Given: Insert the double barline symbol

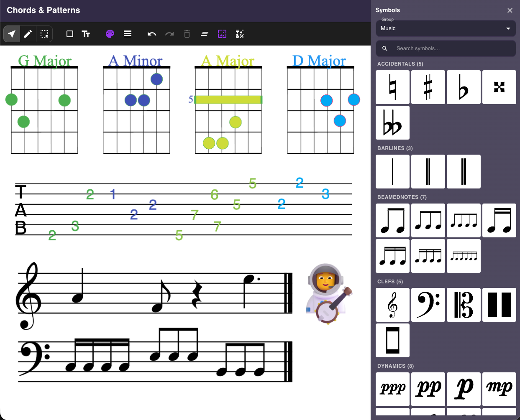Looking at the screenshot, I should coord(428,171).
